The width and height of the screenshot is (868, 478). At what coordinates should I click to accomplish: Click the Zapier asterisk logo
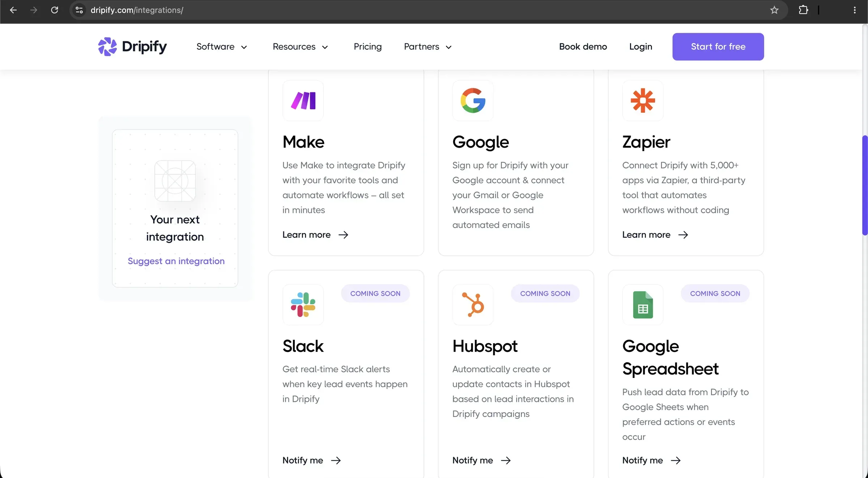click(643, 100)
